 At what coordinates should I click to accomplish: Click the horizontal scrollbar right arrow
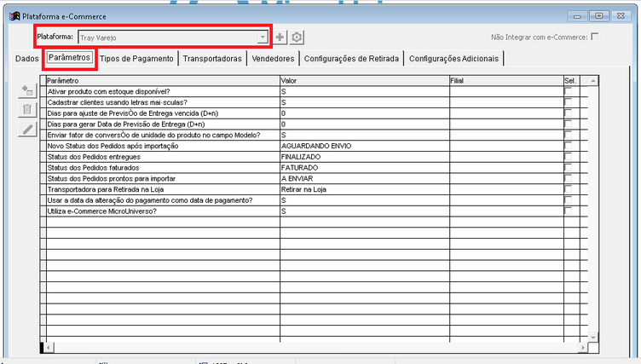[582, 348]
